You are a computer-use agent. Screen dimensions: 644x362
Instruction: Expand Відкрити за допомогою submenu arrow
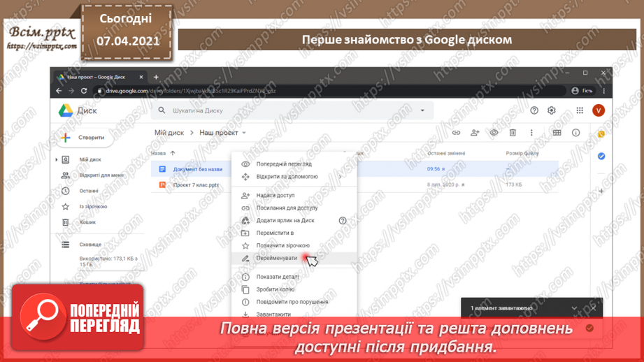point(340,177)
